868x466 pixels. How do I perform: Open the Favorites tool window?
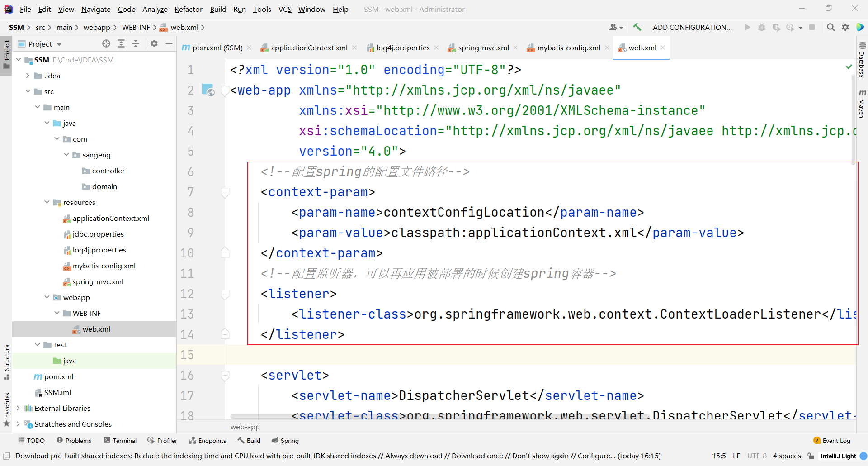(x=6, y=409)
